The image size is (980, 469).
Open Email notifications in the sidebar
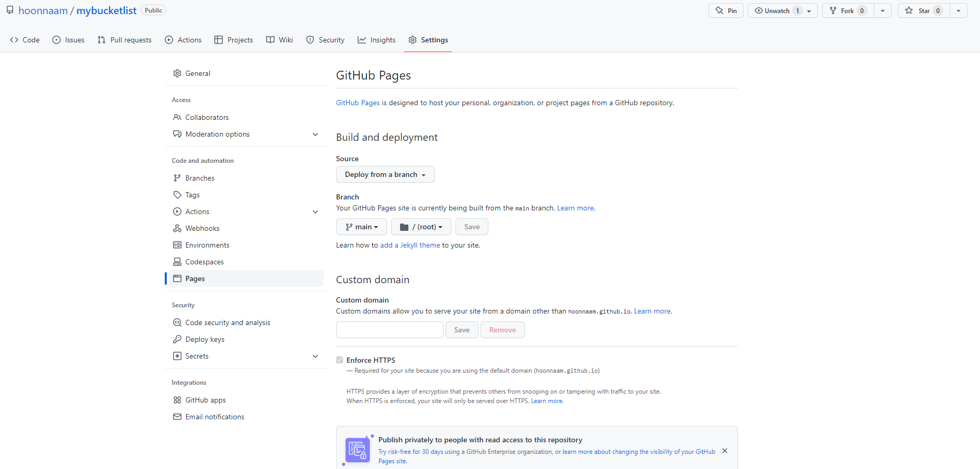click(246, 417)
